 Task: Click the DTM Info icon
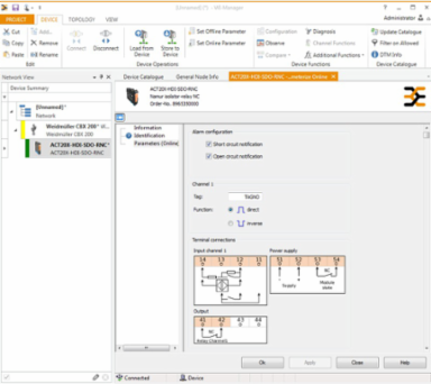point(375,54)
